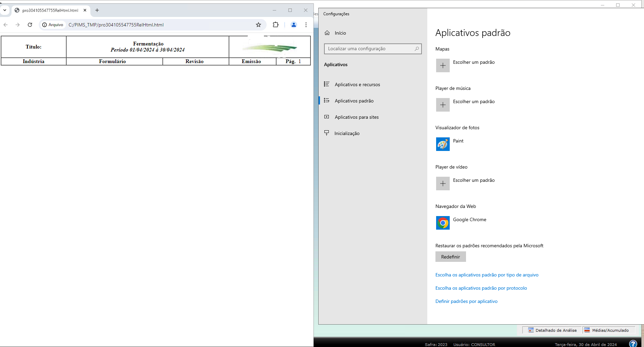Open the Chrome tab search dropdown arrow
This screenshot has width=644, height=347.
point(5,10)
